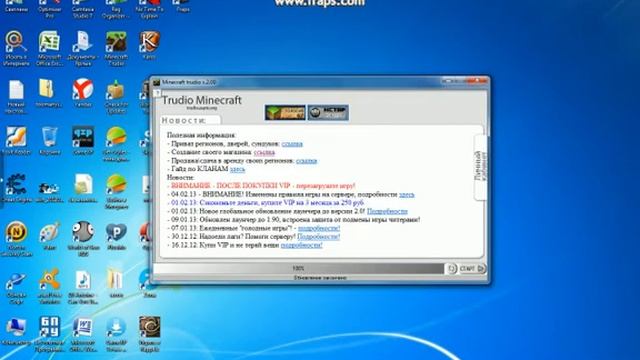The image size is (640, 360).
Task: Open the orange K shield icon
Action: point(149,42)
